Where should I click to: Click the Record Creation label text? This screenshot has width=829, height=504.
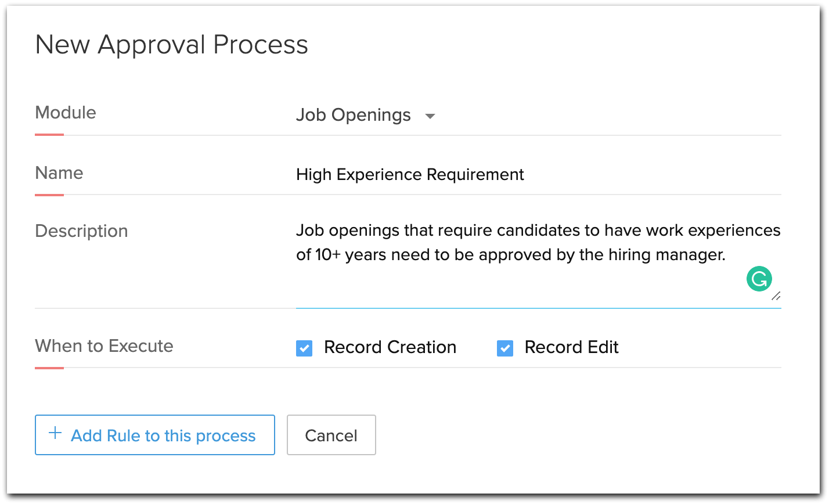[390, 347]
